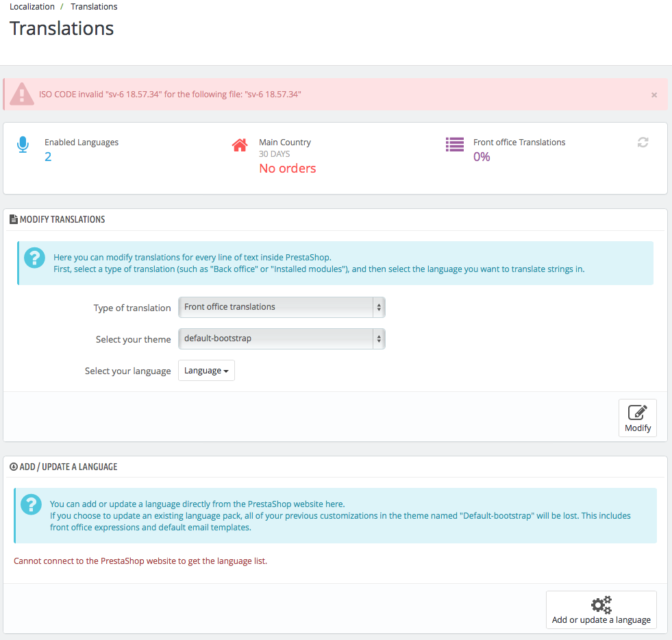The image size is (672, 640).
Task: Go to Localization in breadcrumb
Action: click(x=32, y=6)
